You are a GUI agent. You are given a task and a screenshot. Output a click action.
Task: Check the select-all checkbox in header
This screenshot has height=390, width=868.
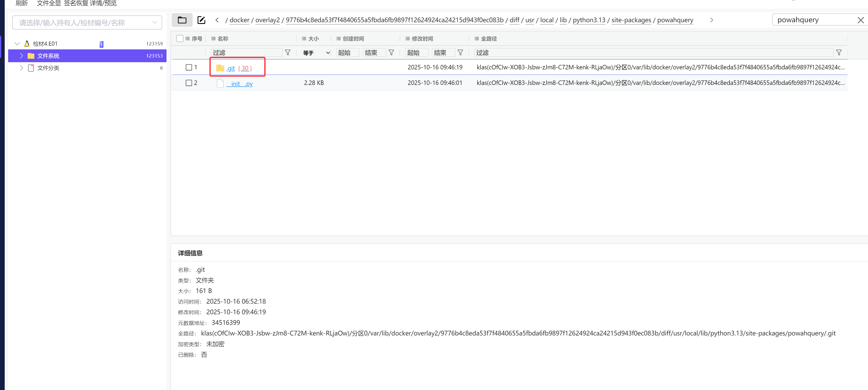(180, 39)
